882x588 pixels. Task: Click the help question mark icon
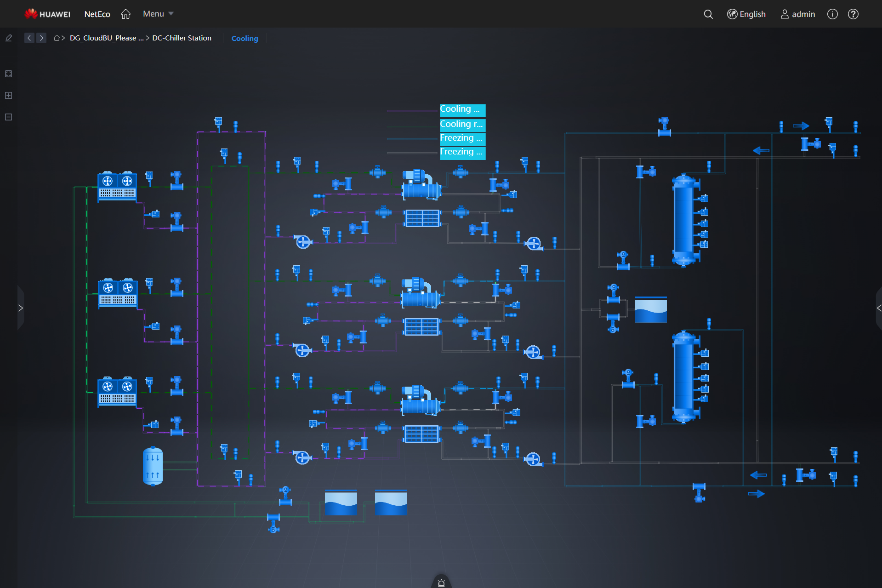[853, 14]
